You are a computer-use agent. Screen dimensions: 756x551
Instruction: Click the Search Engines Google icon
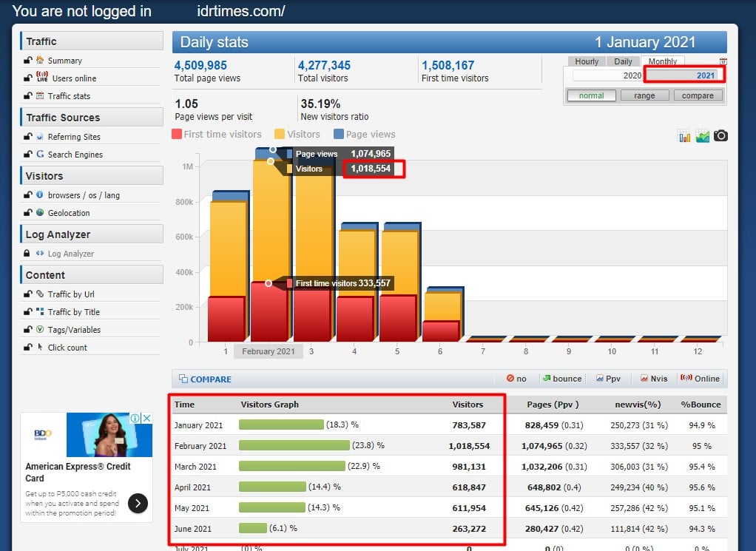pos(40,155)
